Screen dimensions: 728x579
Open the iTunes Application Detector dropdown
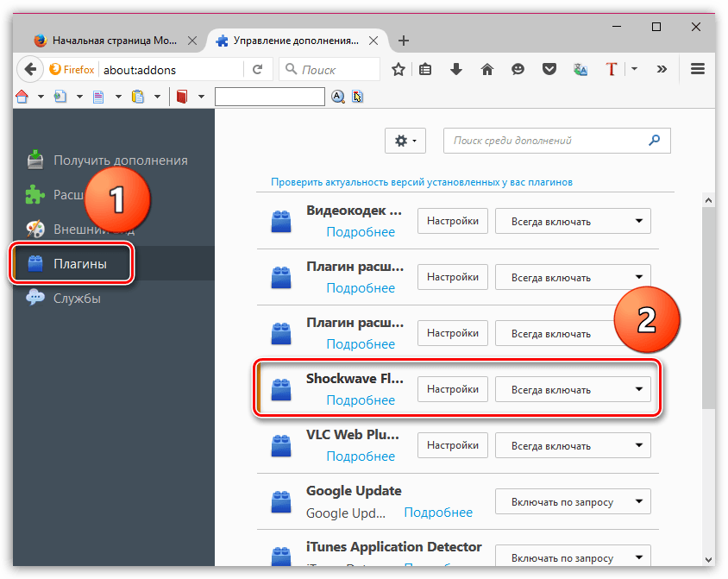[x=573, y=557]
